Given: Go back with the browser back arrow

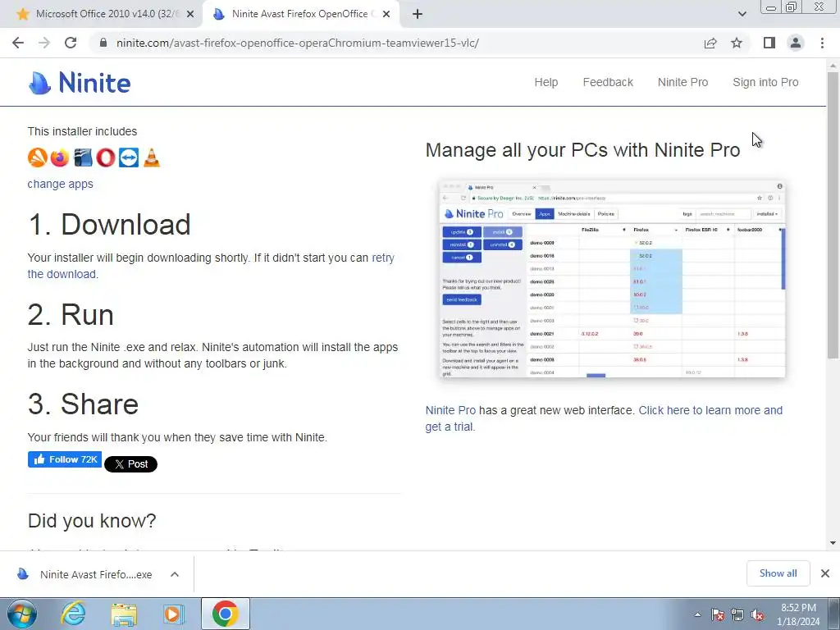Looking at the screenshot, I should 18,43.
